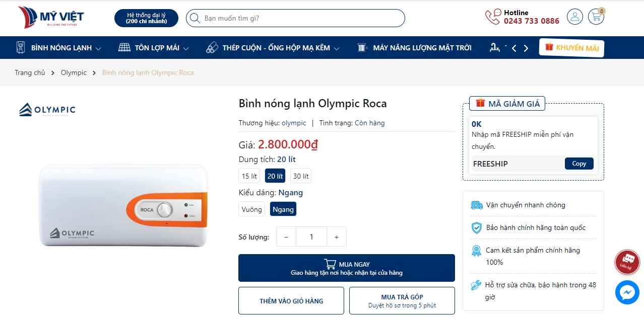Screen dimensions: 644x317
Task: Choose the Vuông shape option
Action: 251,209
